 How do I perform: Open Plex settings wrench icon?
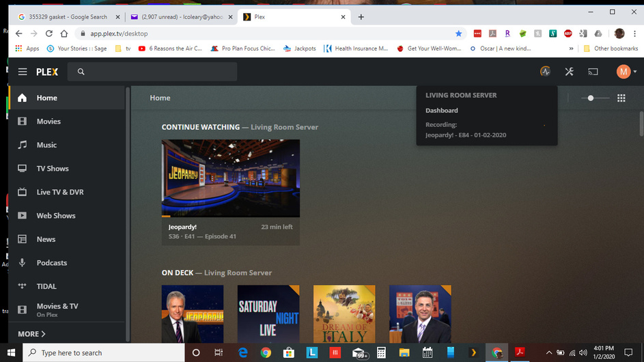point(569,72)
